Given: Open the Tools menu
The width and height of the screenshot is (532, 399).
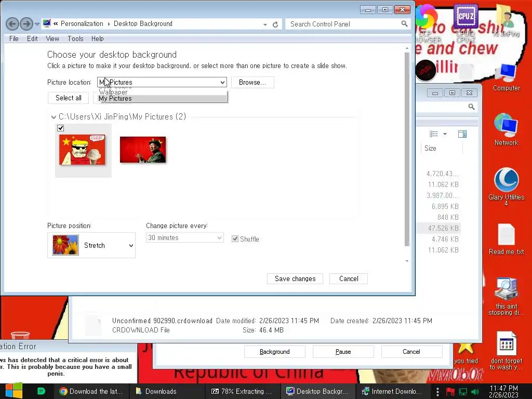Looking at the screenshot, I should 75,38.
